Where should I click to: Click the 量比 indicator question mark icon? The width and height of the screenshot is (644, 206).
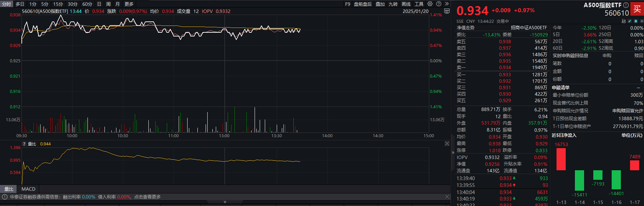24,144
